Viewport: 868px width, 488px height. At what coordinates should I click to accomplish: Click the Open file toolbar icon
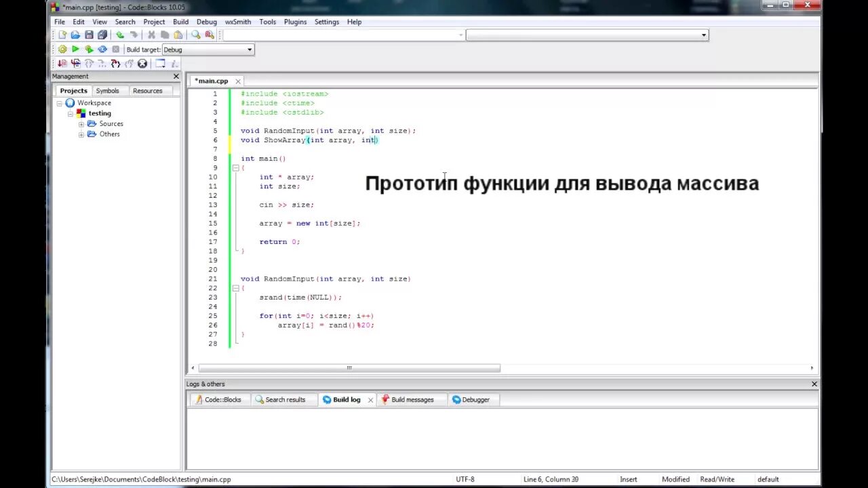[x=75, y=35]
